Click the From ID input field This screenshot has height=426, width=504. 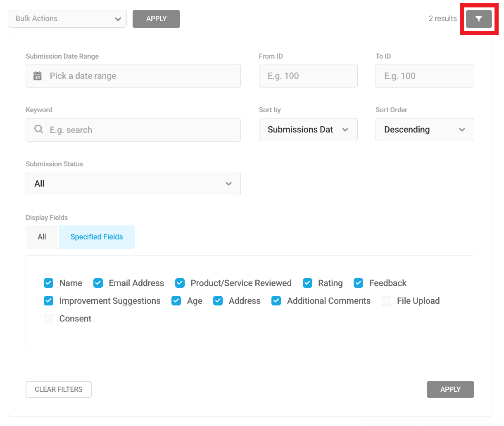[308, 76]
